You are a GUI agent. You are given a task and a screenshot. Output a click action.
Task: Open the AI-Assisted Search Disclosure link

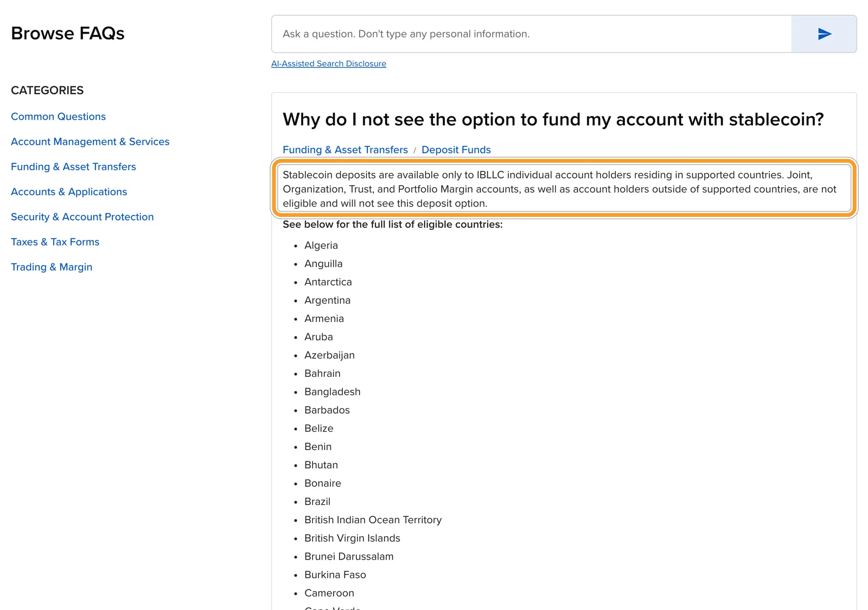(329, 63)
